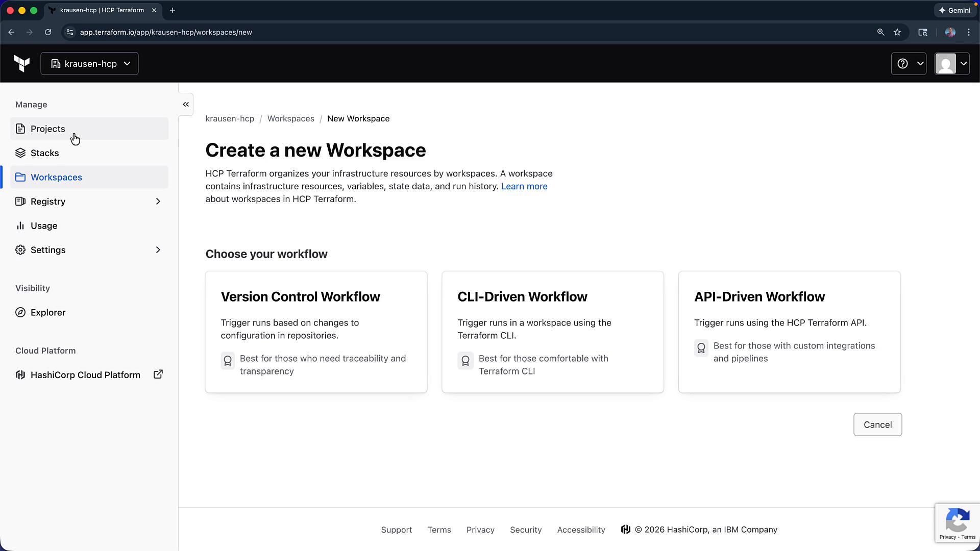980x551 pixels.
Task: Select Workspaces in the sidebar
Action: pos(89,177)
